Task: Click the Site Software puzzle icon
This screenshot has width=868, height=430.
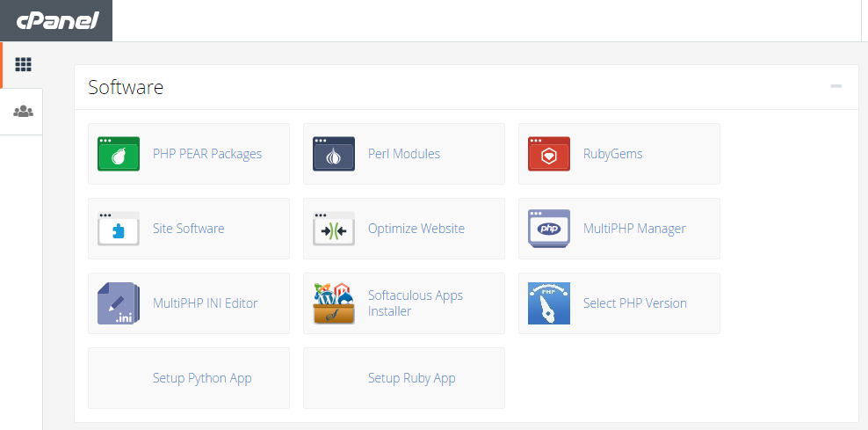Action: tap(119, 229)
